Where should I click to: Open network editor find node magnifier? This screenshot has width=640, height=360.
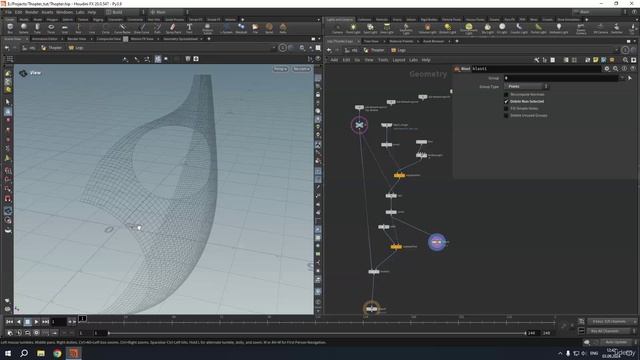coord(625,60)
